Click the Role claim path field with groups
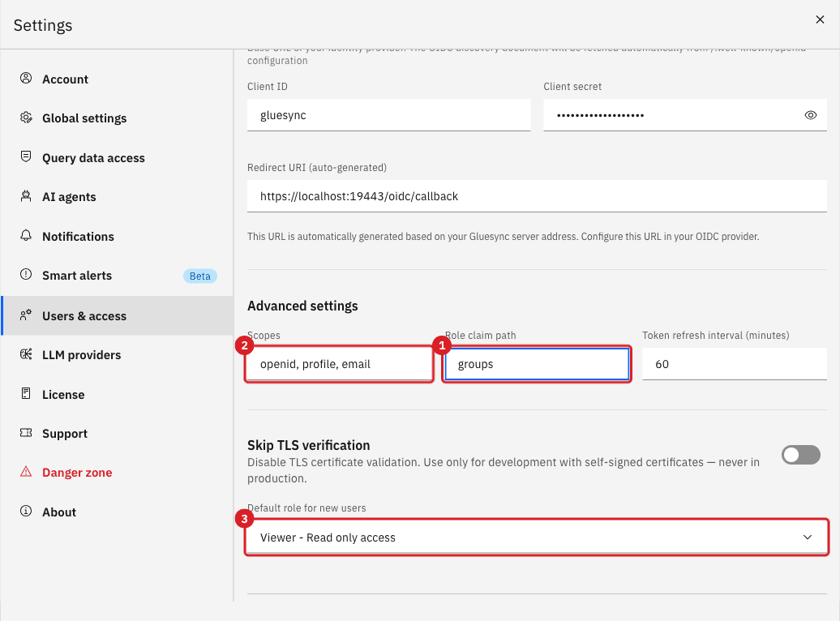Image resolution: width=840 pixels, height=621 pixels. tap(537, 364)
